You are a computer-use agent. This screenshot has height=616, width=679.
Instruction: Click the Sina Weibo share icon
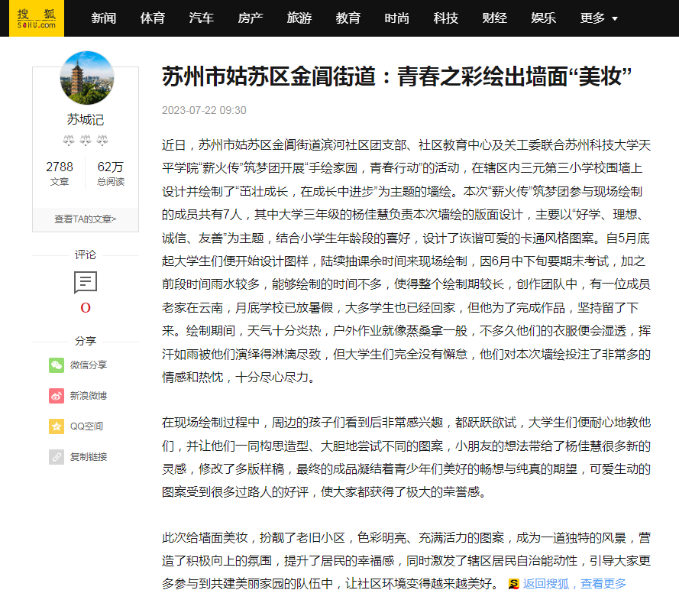(57, 396)
